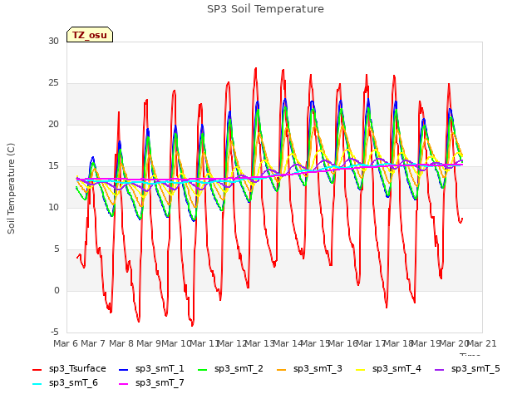The width and height of the screenshot is (532, 399).
Task: Click the Mar 6 x-axis tick label
Action: click(x=66, y=343)
